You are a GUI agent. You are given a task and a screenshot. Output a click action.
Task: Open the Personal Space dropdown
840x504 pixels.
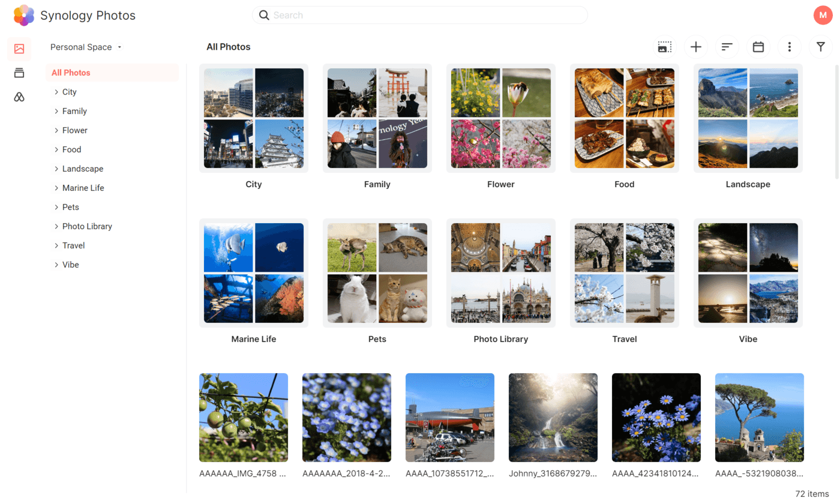tap(86, 47)
